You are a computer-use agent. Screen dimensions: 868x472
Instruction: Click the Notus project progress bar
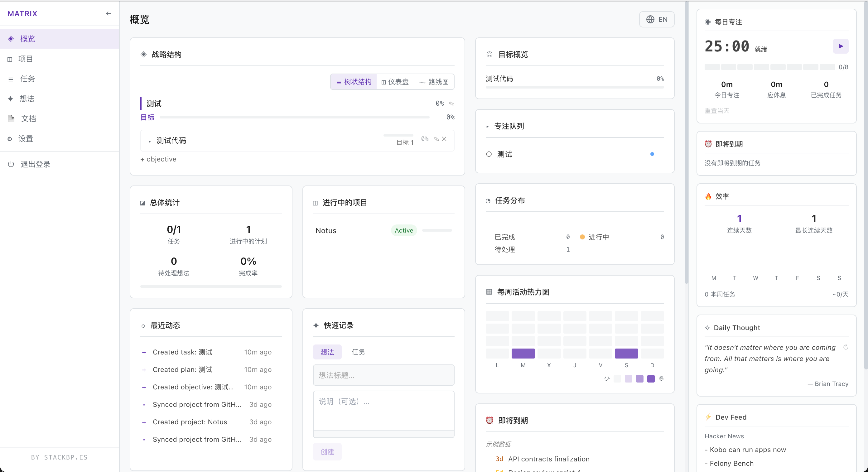coord(437,230)
